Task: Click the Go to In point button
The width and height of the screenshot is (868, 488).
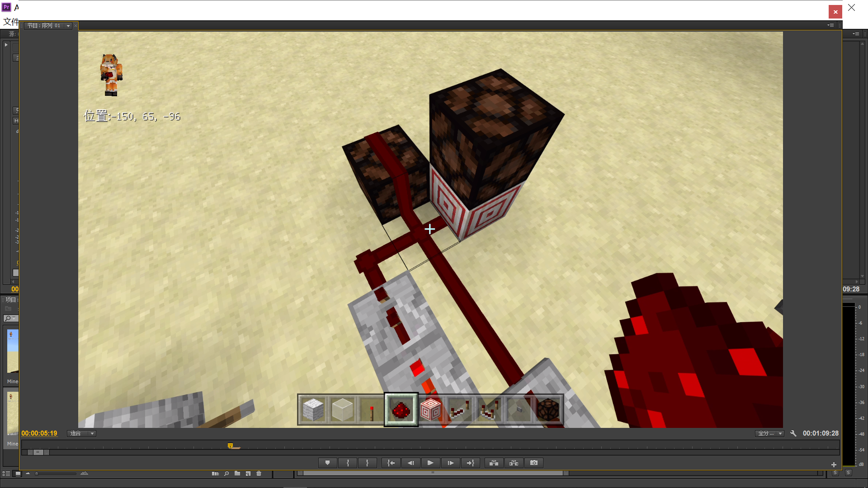Action: (391, 463)
